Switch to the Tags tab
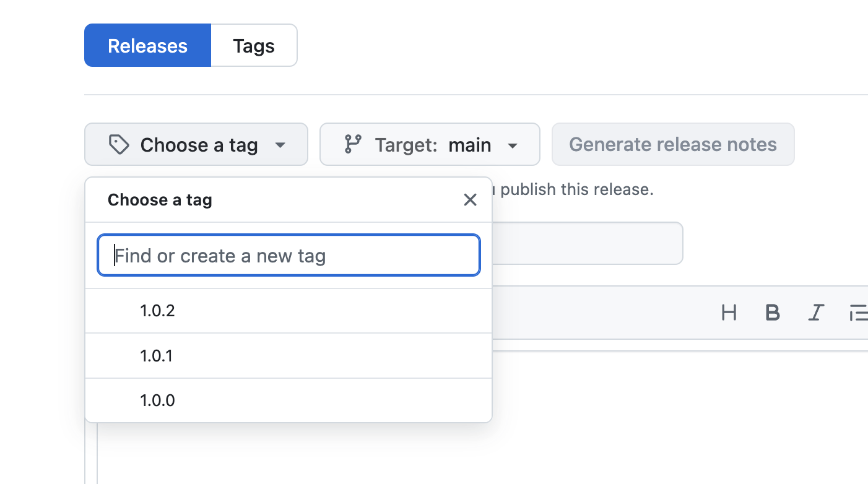Screen dimensions: 868x484 (254, 46)
